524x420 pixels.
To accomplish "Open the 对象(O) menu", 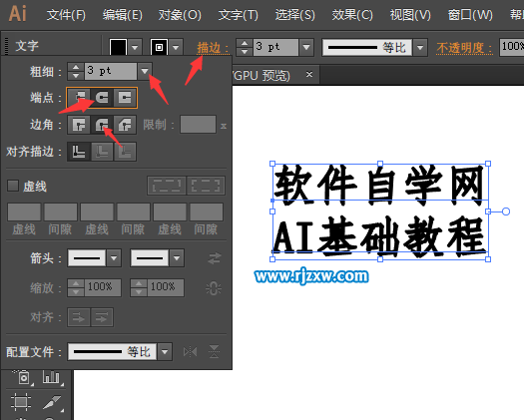I will (180, 15).
